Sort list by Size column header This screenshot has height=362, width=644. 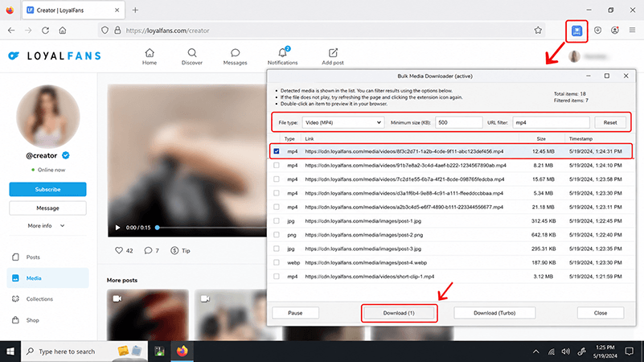pos(541,139)
